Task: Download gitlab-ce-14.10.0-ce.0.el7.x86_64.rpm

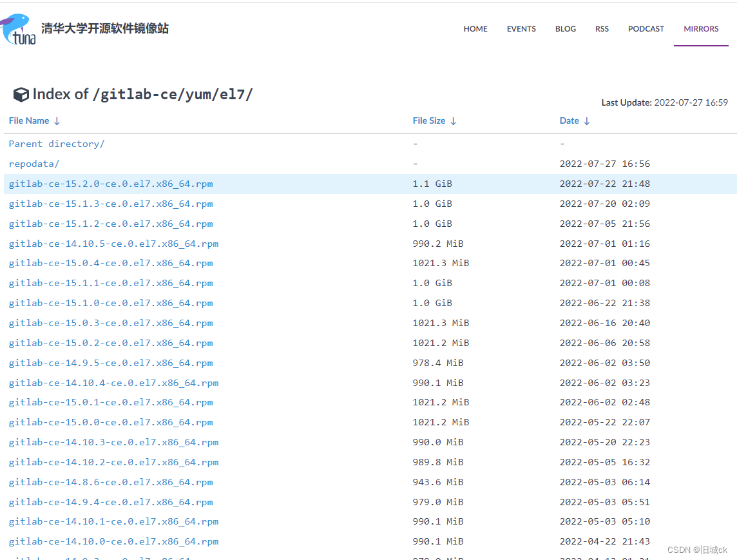Action: (114, 542)
